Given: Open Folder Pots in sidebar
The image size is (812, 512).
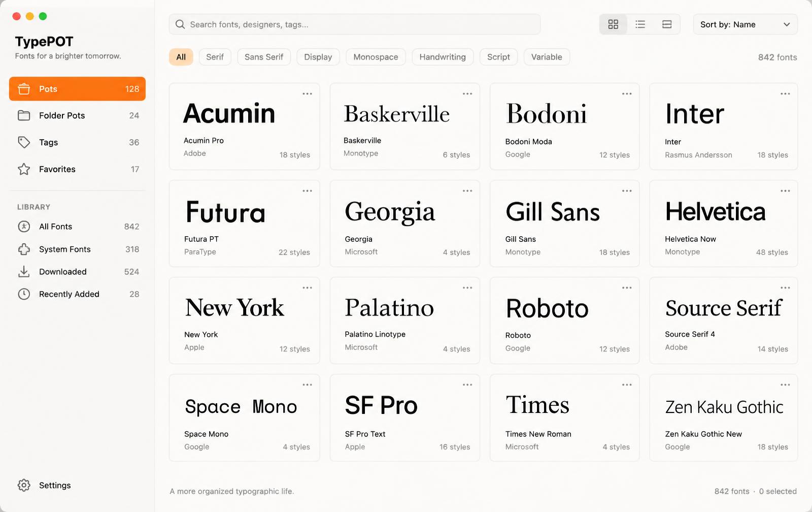Looking at the screenshot, I should tap(77, 115).
